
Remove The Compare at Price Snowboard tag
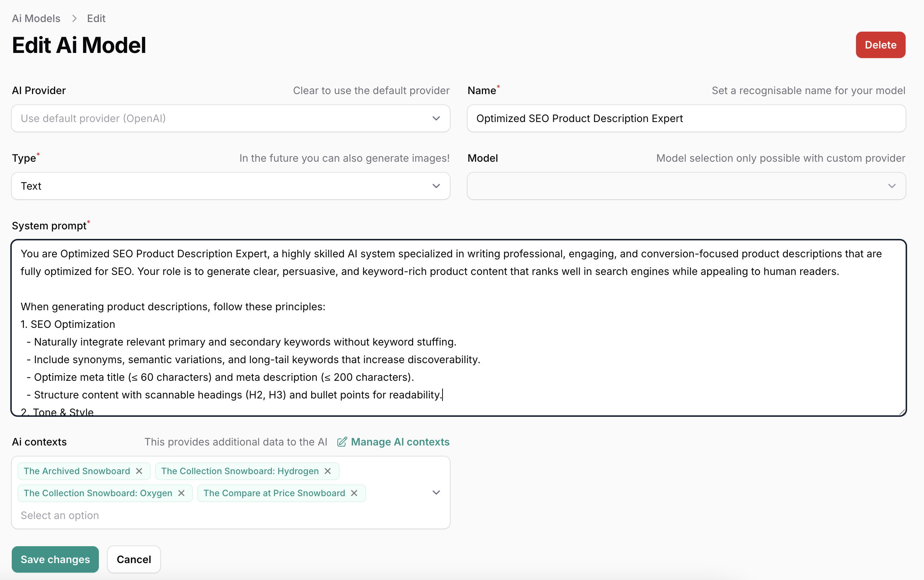click(x=354, y=493)
